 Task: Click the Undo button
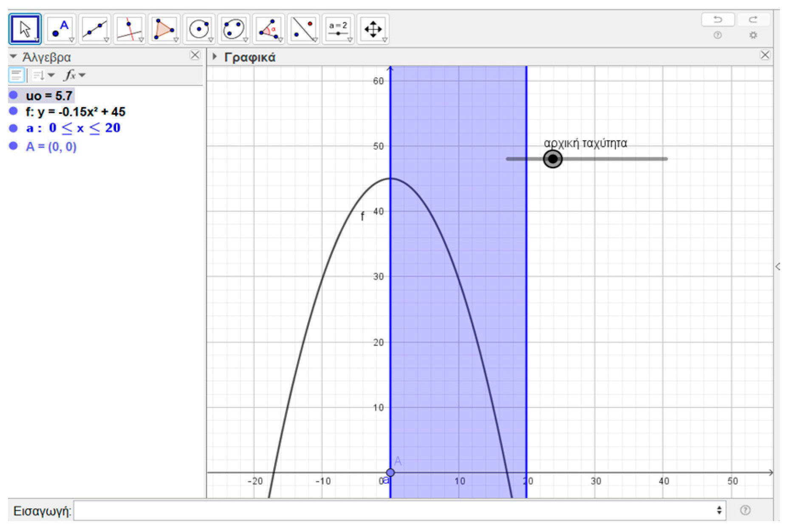718,20
